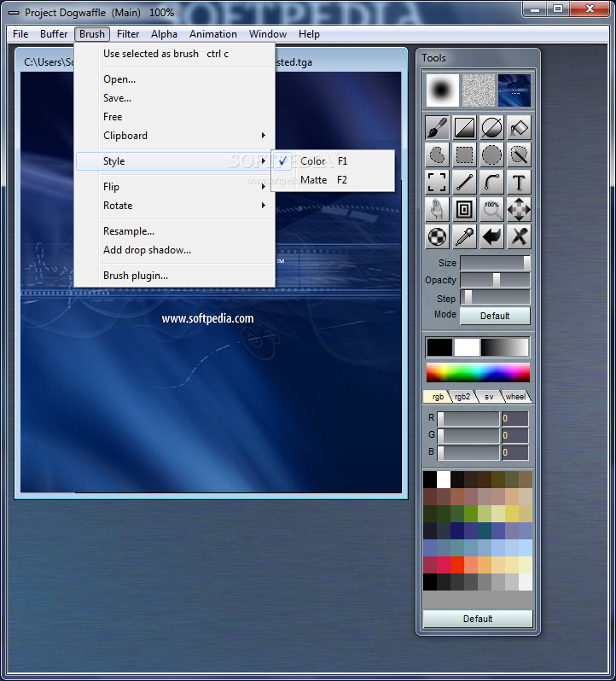Click the soft round brush preview thumbnail
Viewport: 616px width, 681px height.
click(442, 90)
